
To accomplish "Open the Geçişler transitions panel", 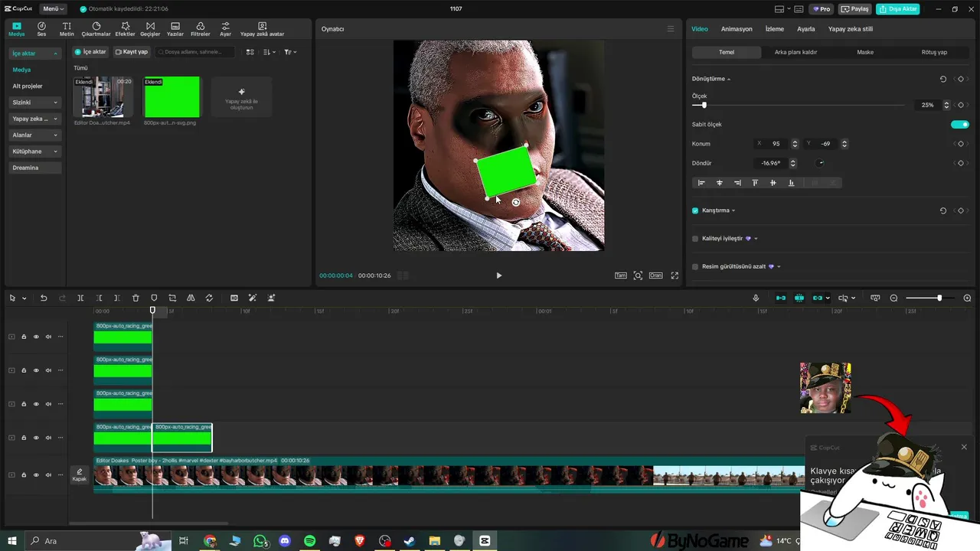I will point(150,29).
